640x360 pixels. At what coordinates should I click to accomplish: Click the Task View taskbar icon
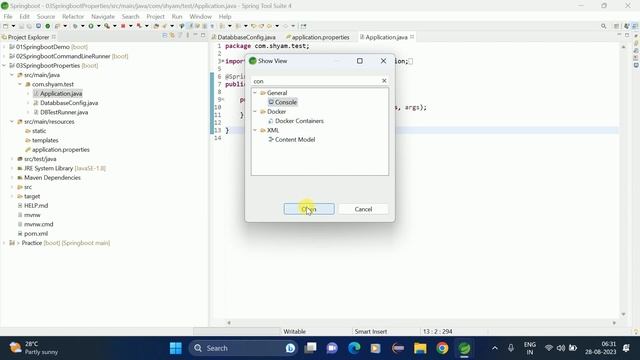[x=311, y=348]
